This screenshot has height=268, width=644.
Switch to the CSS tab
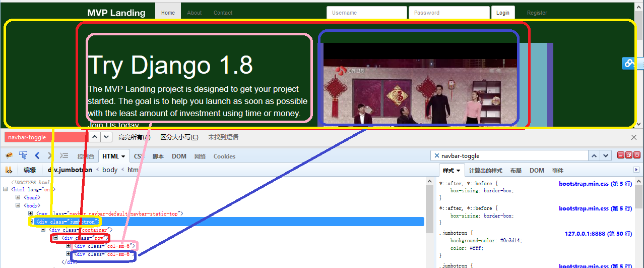point(139,156)
